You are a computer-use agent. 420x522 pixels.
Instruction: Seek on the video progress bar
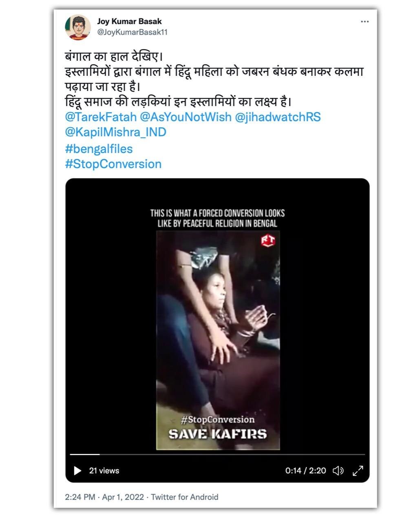(x=217, y=454)
